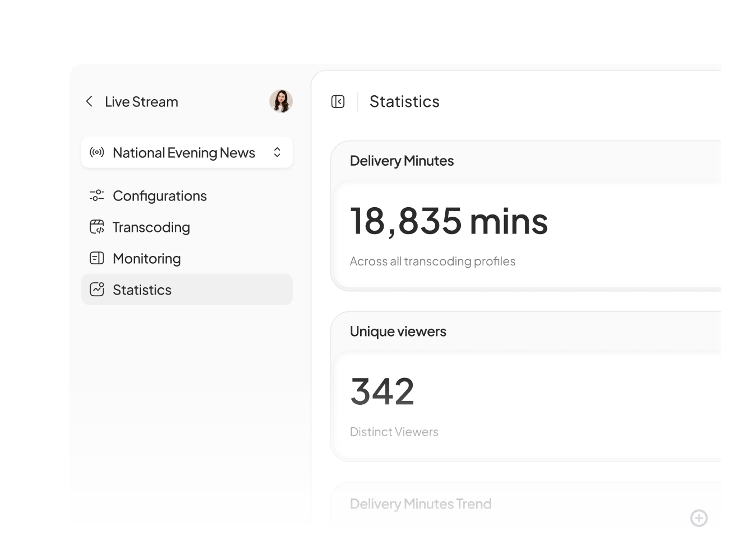Collapse the sidebar with the panel toggle icon
741x560 pixels.
[x=338, y=101]
